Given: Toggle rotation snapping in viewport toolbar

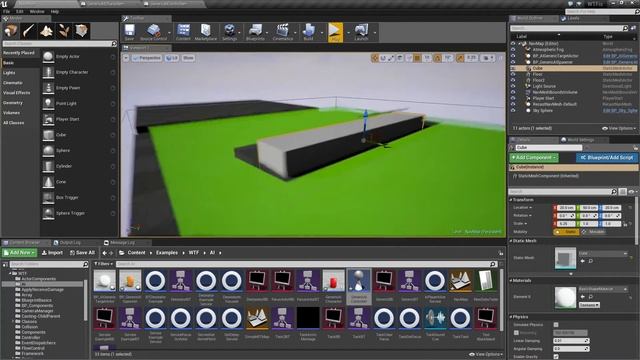Looking at the screenshot, I should tap(438, 58).
